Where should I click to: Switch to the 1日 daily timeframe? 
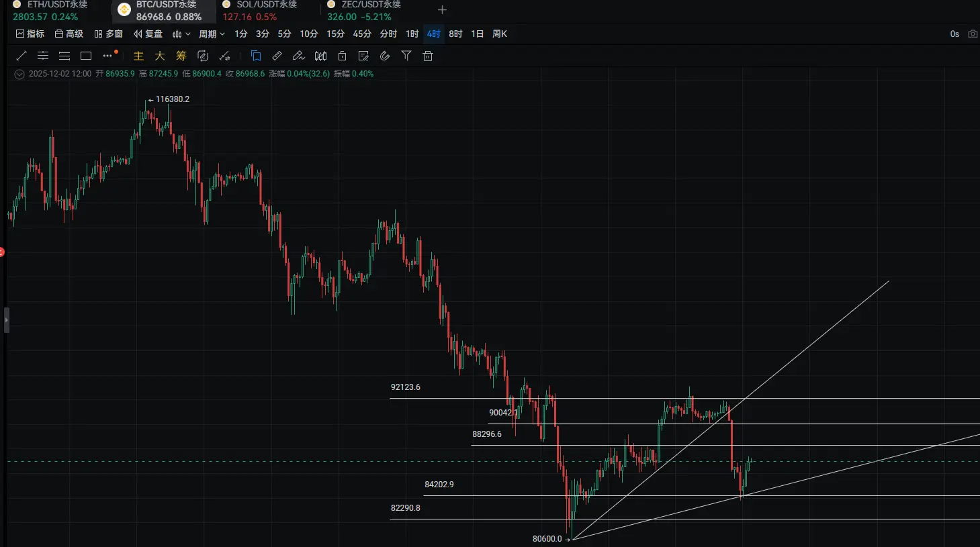(477, 34)
